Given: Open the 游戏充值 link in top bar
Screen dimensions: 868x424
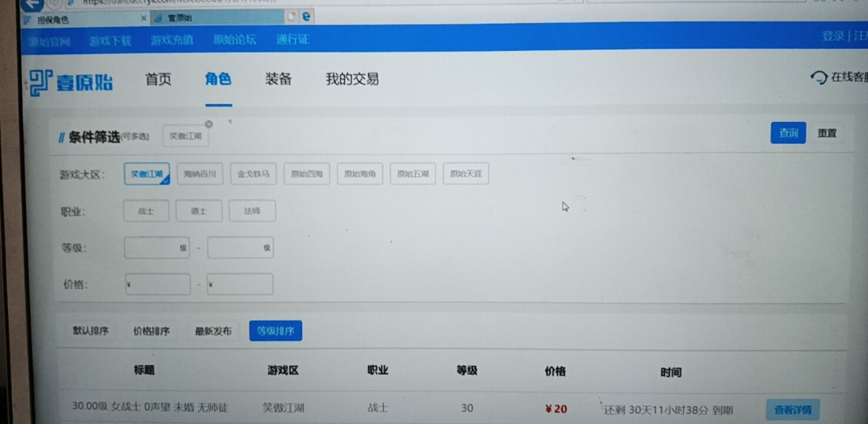Looking at the screenshot, I should coord(172,41).
